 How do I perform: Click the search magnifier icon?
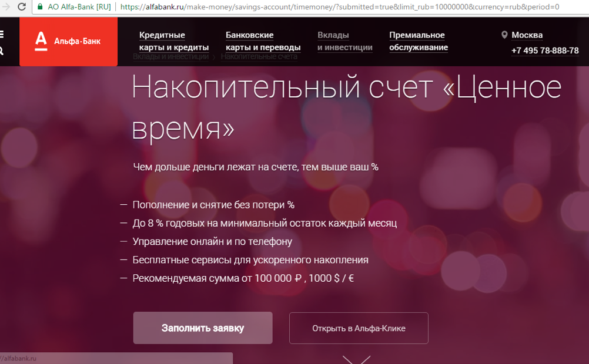click(x=2, y=50)
